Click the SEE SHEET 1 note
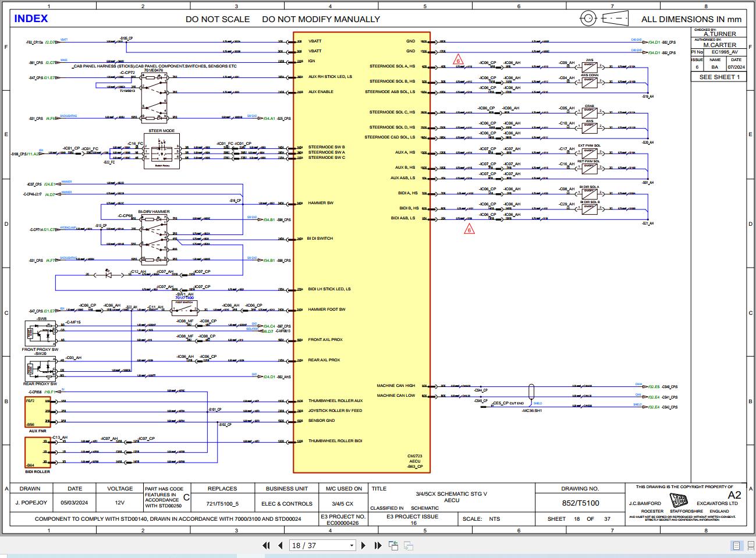Image resolution: width=756 pixels, height=558 pixels. pyautogui.click(x=719, y=77)
